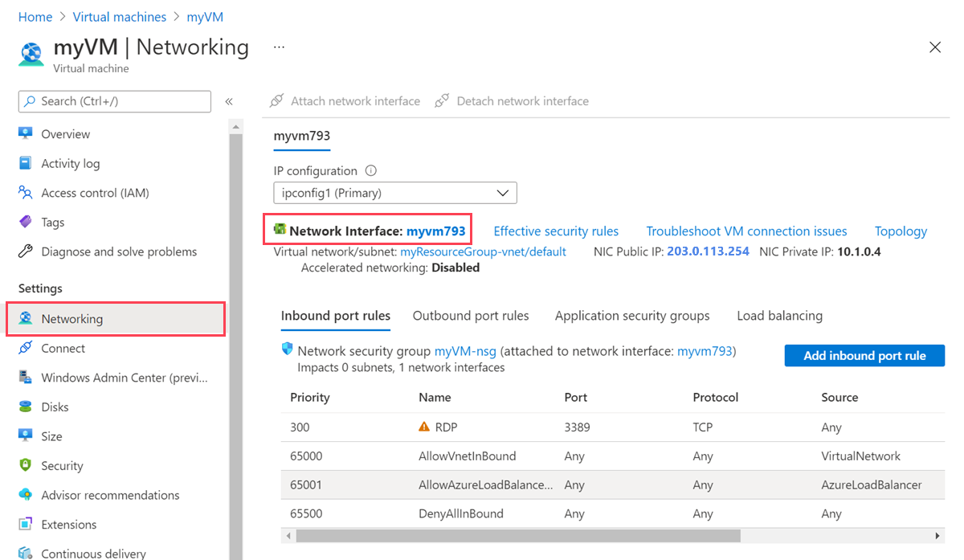The width and height of the screenshot is (964, 560).
Task: Click the horizontal scrollbar right arrow
Action: 938,535
